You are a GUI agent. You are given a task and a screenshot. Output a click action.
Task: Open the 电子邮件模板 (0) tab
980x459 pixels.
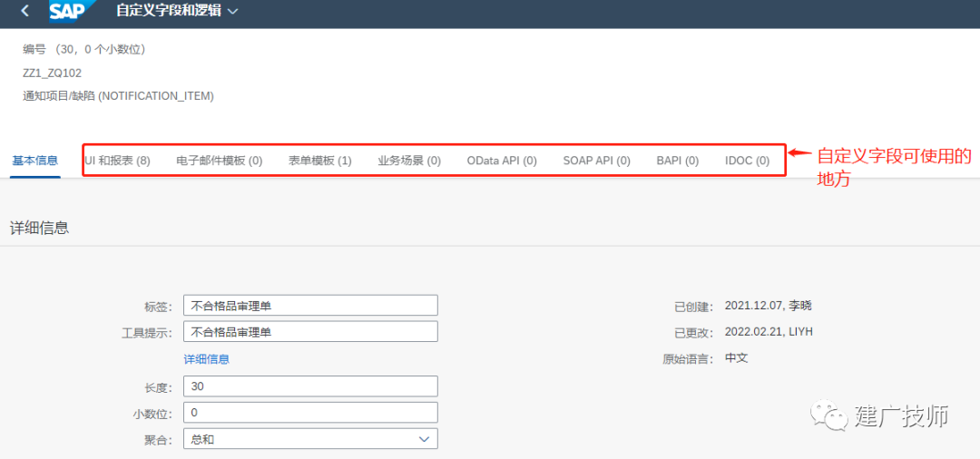coord(220,161)
